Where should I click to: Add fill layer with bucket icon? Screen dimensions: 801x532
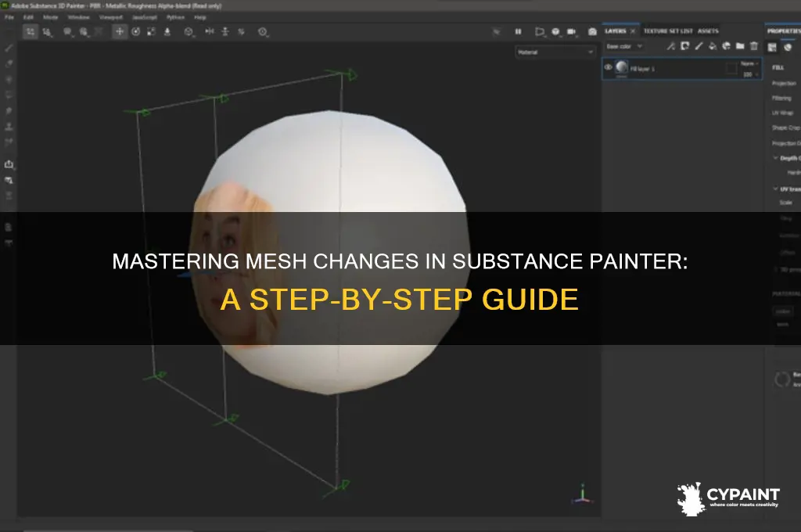tap(713, 46)
